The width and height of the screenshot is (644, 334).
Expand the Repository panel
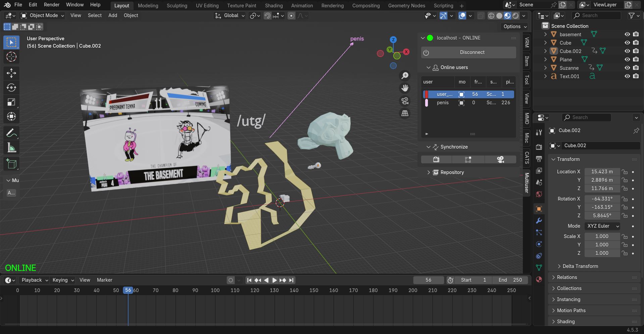(452, 172)
